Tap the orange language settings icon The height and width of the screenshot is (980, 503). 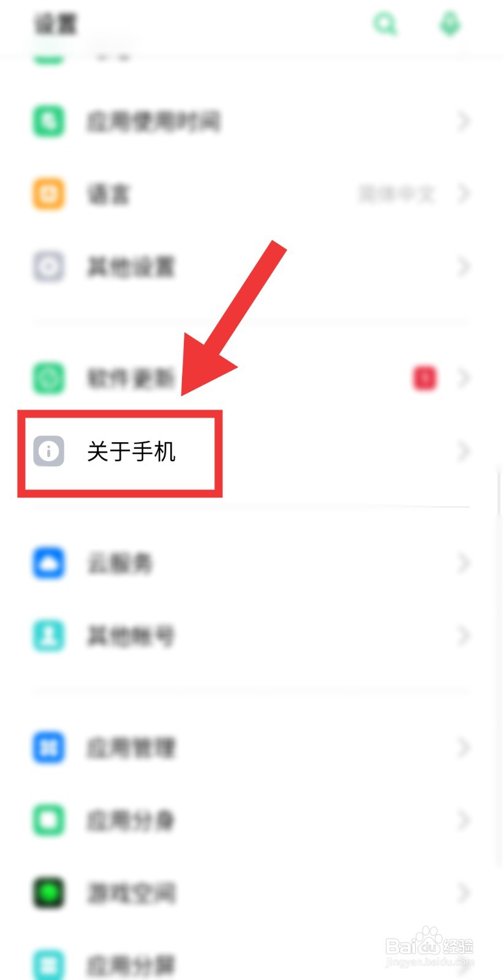click(48, 194)
